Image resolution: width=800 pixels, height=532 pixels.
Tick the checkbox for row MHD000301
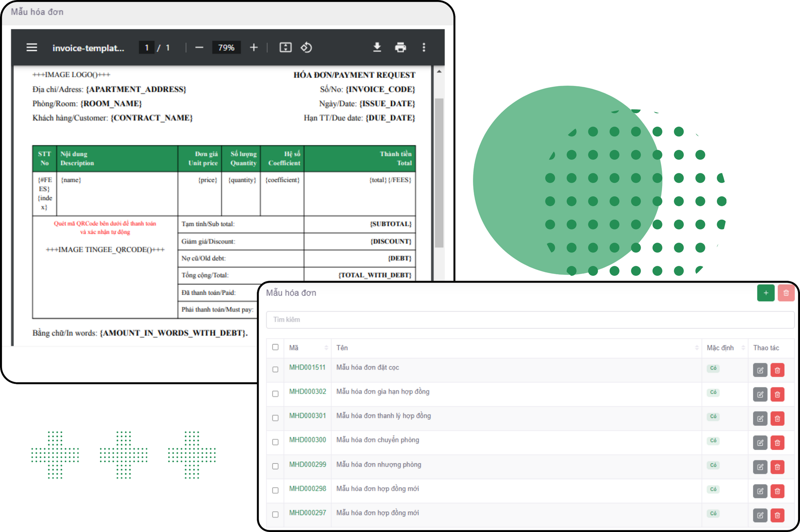coord(275,418)
